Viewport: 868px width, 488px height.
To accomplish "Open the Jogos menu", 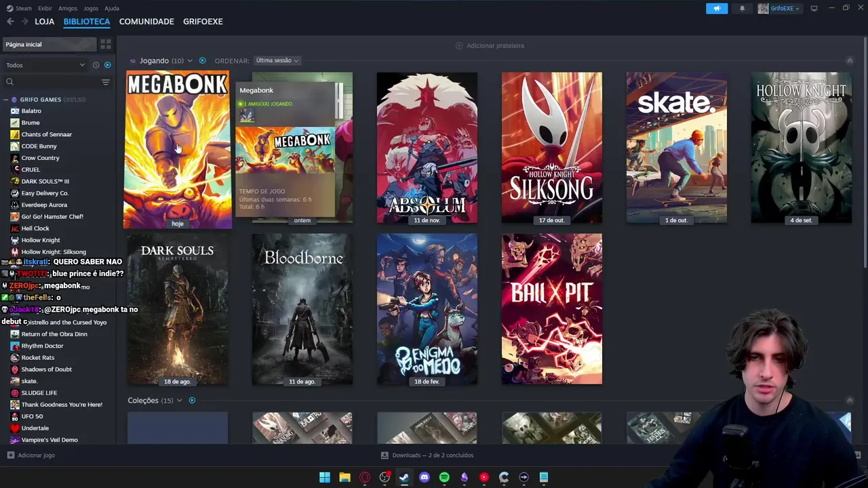I will pos(91,8).
